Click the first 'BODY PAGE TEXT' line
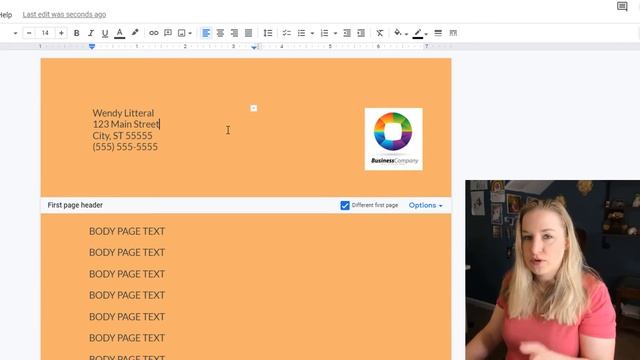This screenshot has width=640, height=360. coord(127,231)
